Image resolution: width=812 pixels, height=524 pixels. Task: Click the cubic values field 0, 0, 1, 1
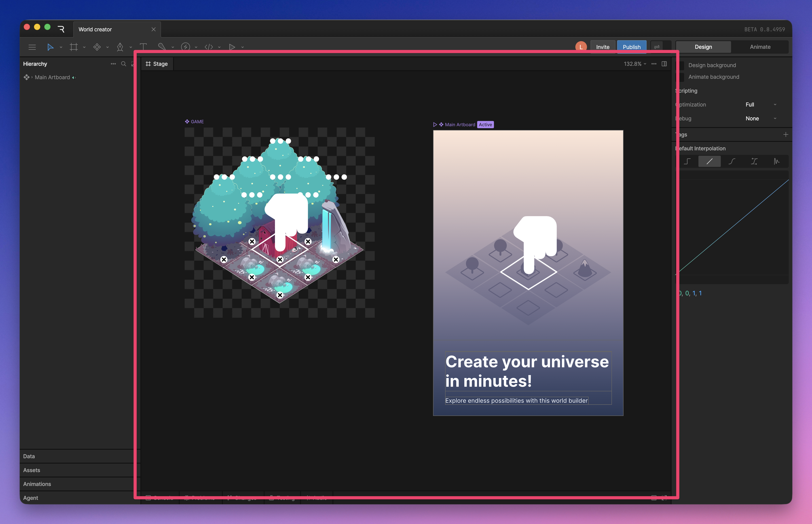[690, 293]
